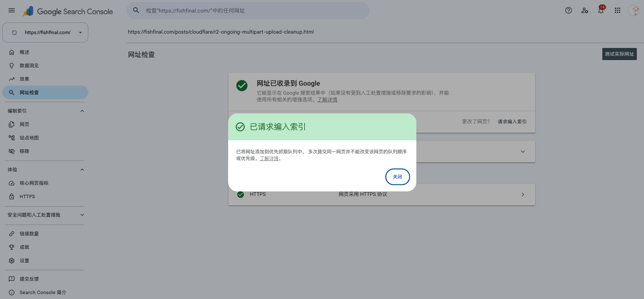Screen dimensions: 644x299
Task: Open 效果 report in the sidebar
Action: point(45,79)
